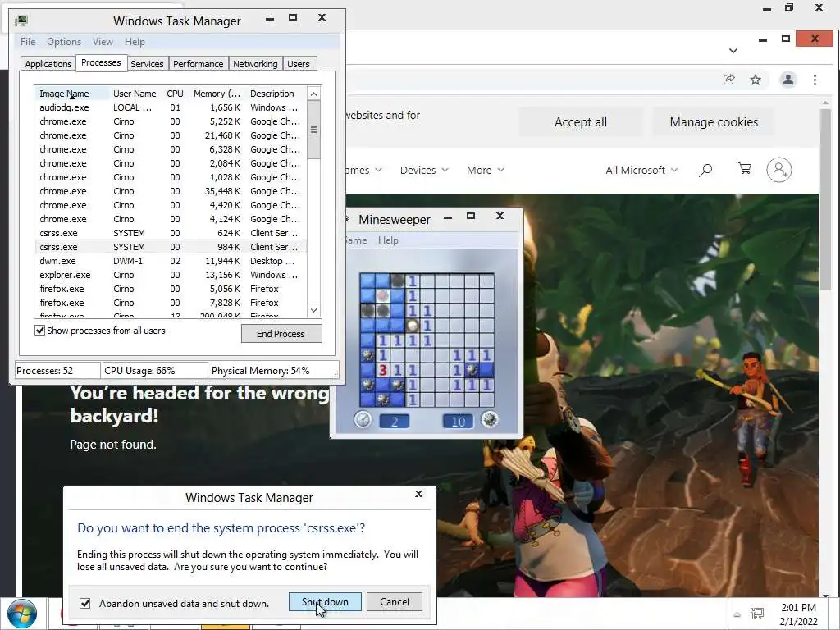
Task: Click the process list scroll-down arrow
Action: [314, 310]
